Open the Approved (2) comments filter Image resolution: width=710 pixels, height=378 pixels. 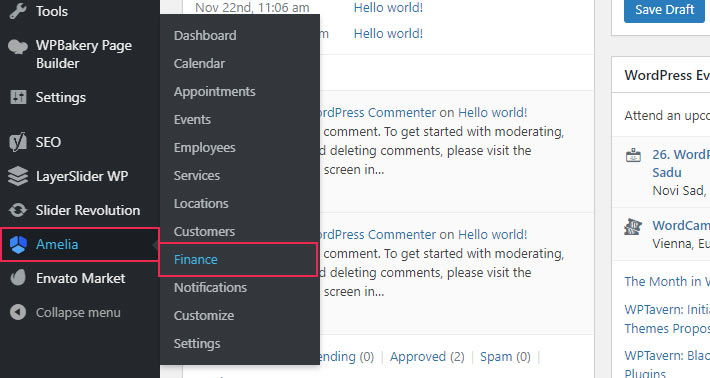(x=427, y=357)
